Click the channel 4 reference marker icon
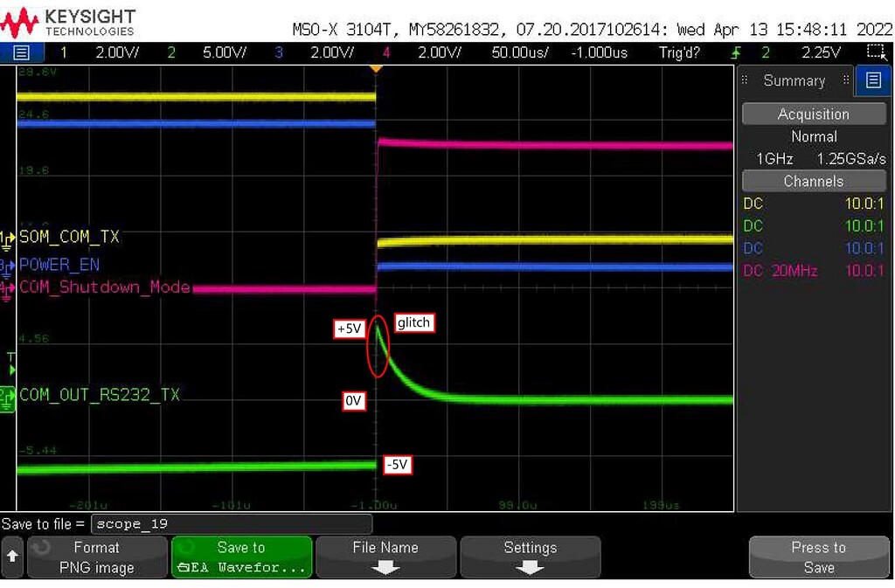The image size is (895, 588). tap(7, 286)
